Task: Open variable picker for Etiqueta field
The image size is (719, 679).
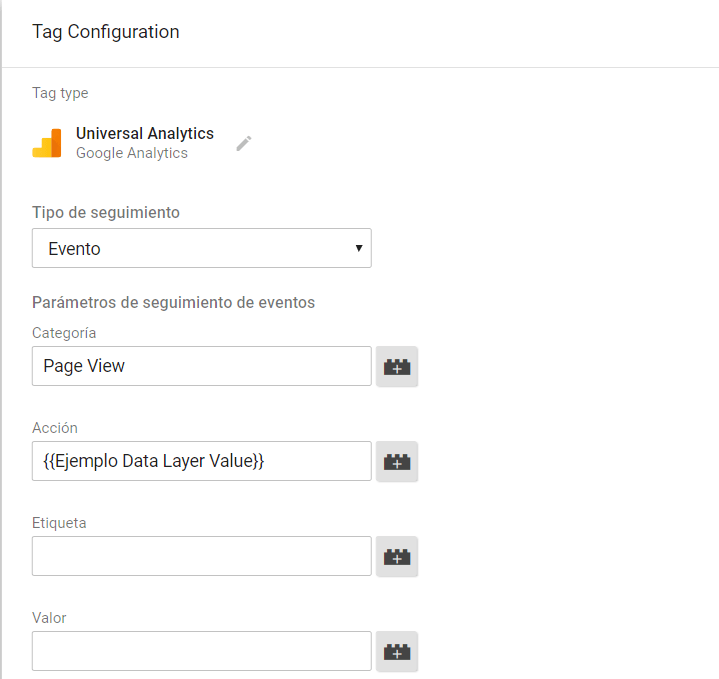Action: (x=397, y=556)
